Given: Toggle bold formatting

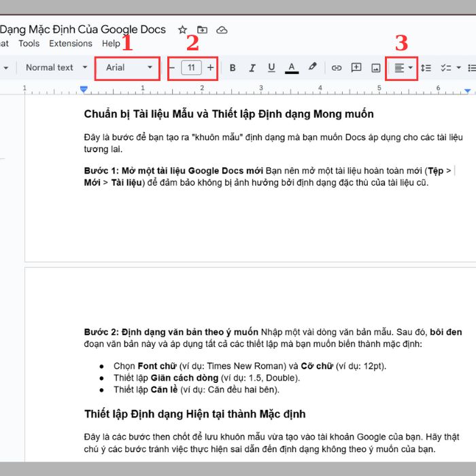Looking at the screenshot, I should pos(233,68).
